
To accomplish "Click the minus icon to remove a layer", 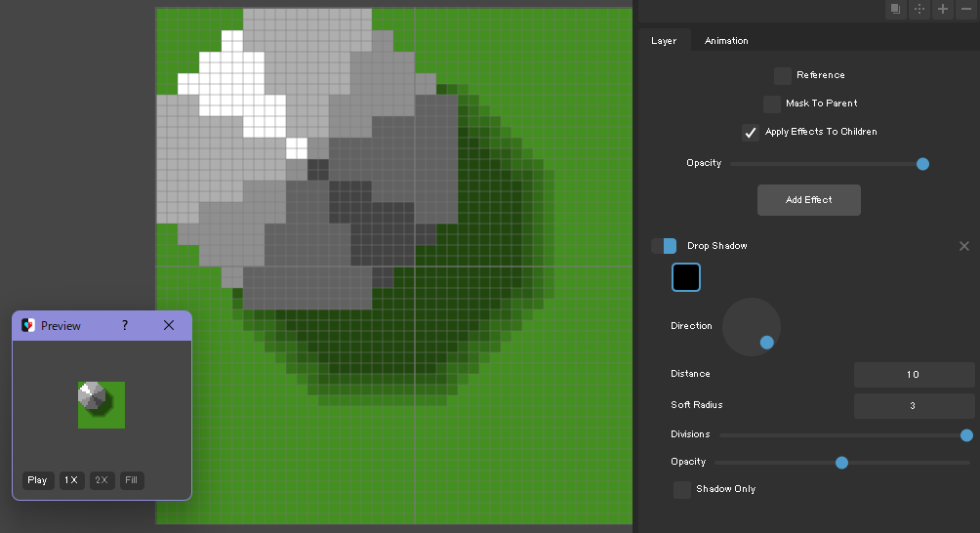I will (966, 9).
